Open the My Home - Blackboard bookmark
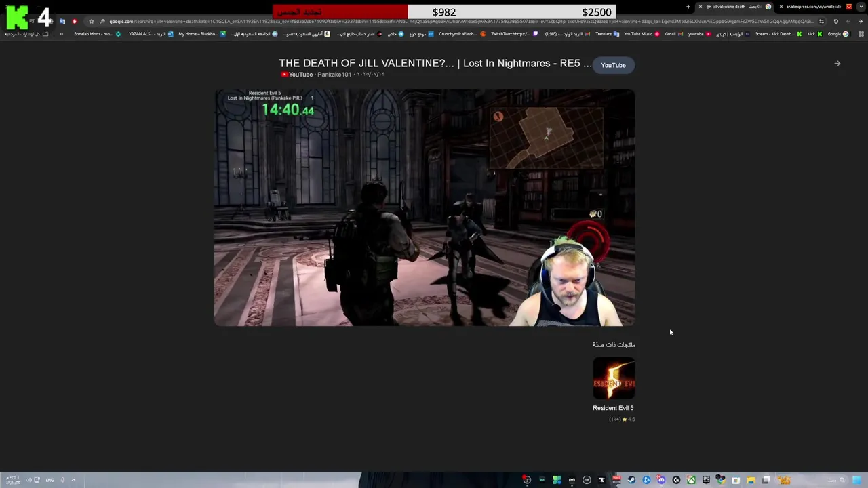 [x=201, y=34]
